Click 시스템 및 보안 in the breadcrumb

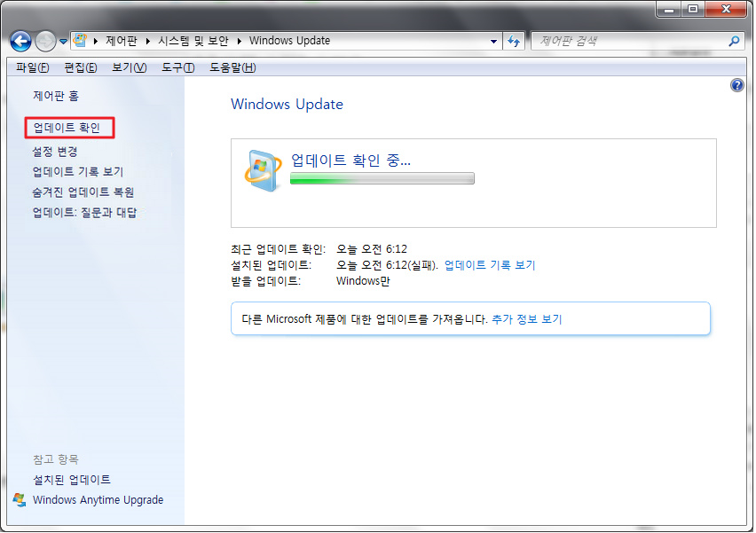click(193, 41)
